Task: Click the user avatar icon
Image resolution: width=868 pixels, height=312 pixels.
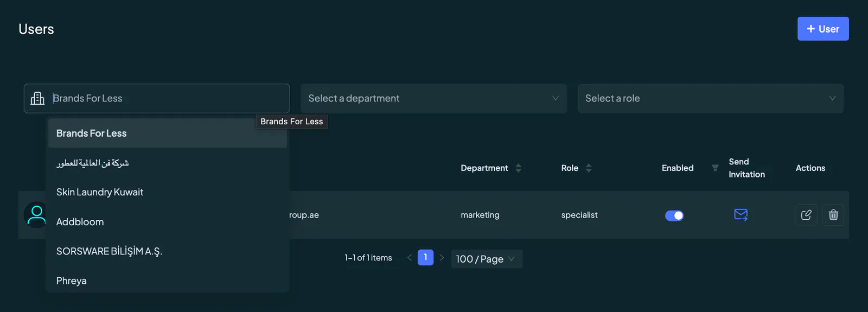Action: pyautogui.click(x=36, y=215)
